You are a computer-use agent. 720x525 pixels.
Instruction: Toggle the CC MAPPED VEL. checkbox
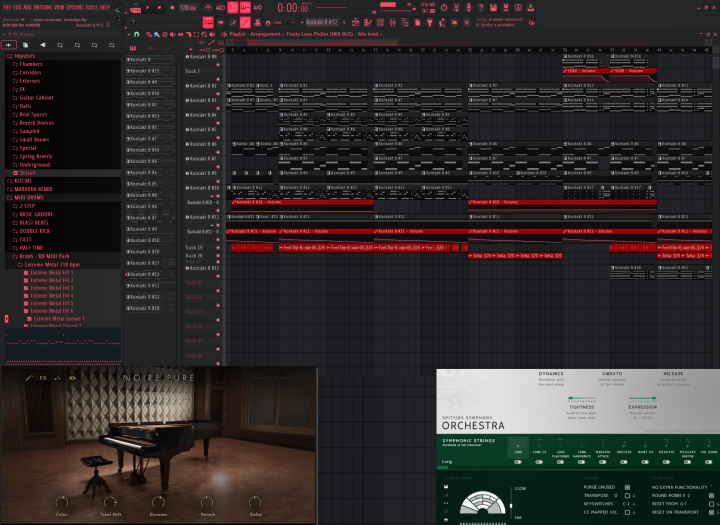tap(627, 512)
